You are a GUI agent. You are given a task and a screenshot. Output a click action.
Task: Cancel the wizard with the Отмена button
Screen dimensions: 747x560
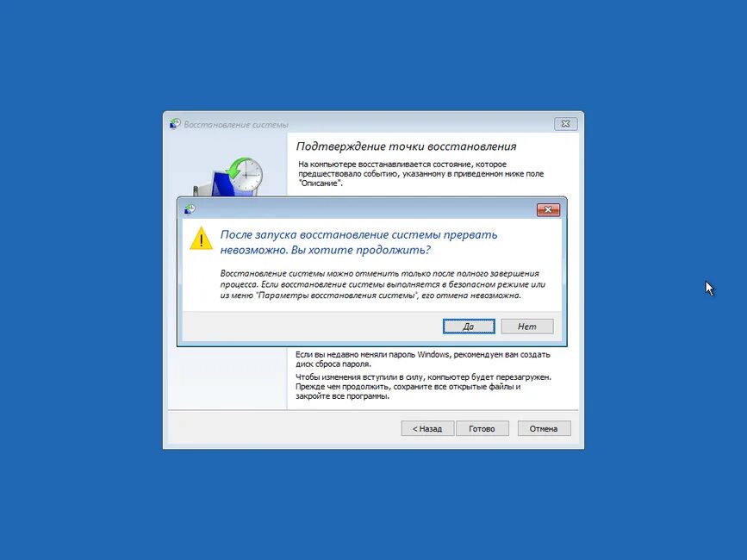544,428
